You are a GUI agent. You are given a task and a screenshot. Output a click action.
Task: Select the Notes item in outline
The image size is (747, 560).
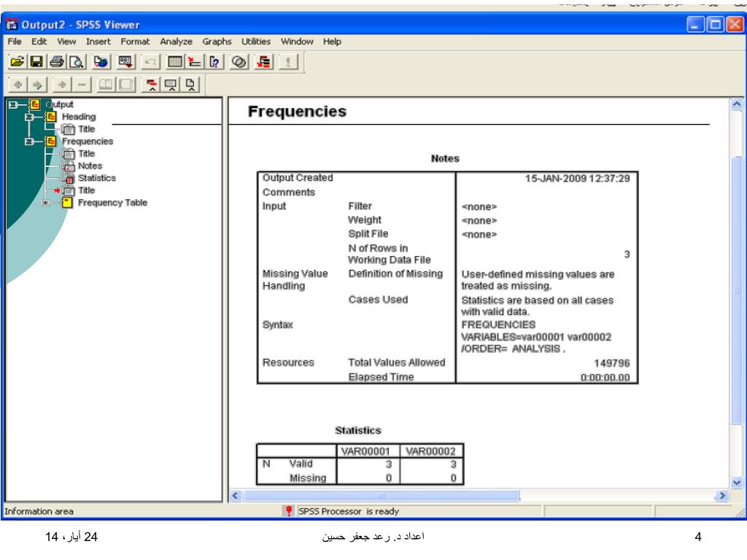click(x=90, y=166)
